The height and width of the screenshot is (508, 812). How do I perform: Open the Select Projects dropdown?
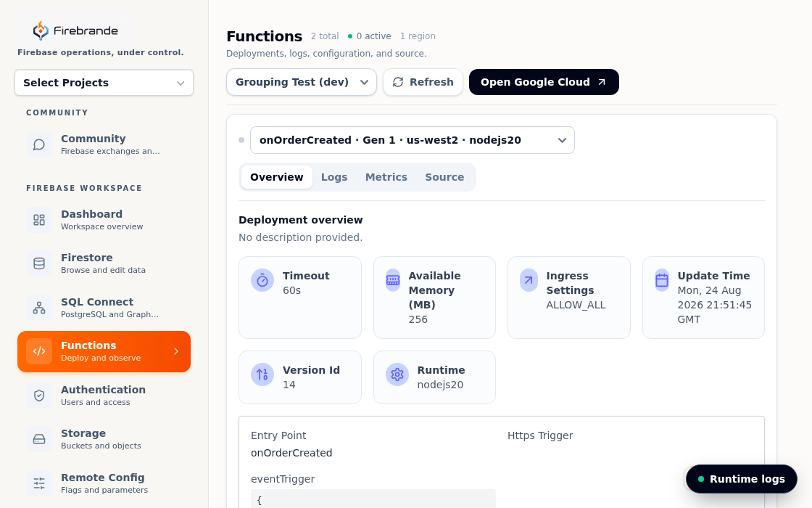point(104,83)
